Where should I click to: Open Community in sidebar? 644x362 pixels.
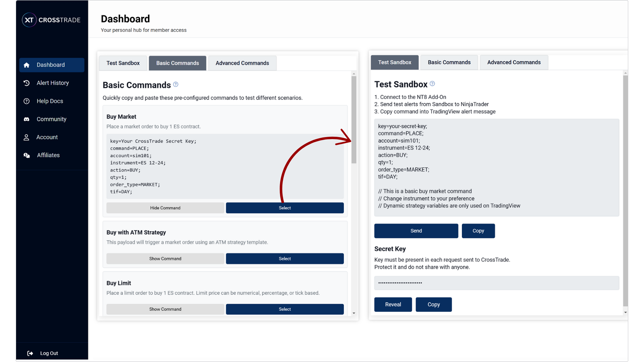52,119
